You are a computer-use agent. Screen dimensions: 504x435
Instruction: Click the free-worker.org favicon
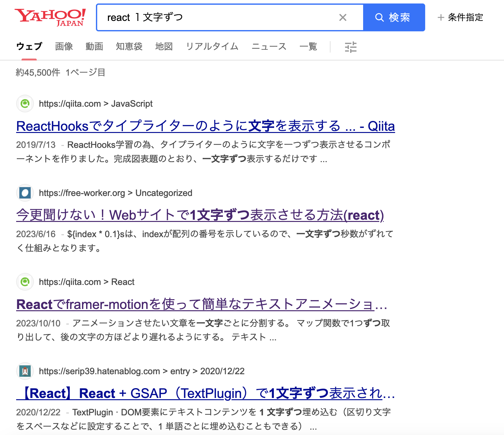tap(25, 193)
